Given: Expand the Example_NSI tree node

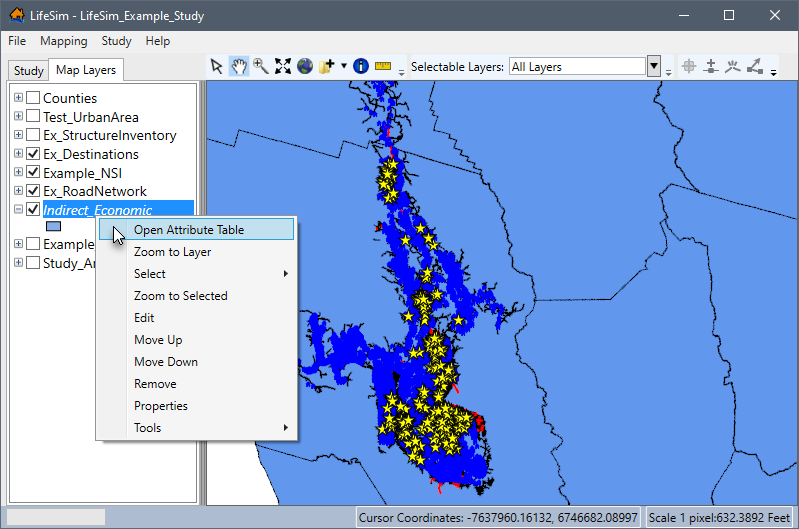Looking at the screenshot, I should pos(18,172).
